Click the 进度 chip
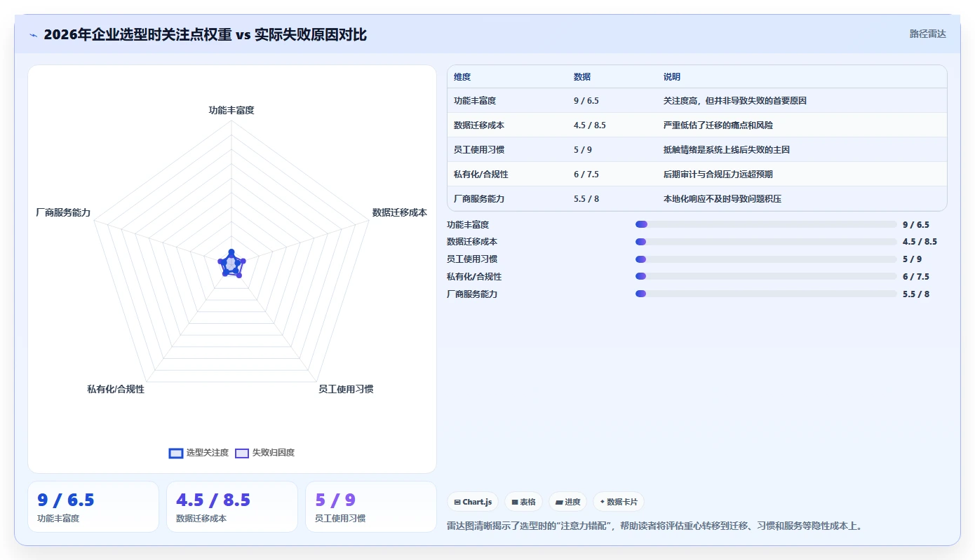 click(567, 502)
